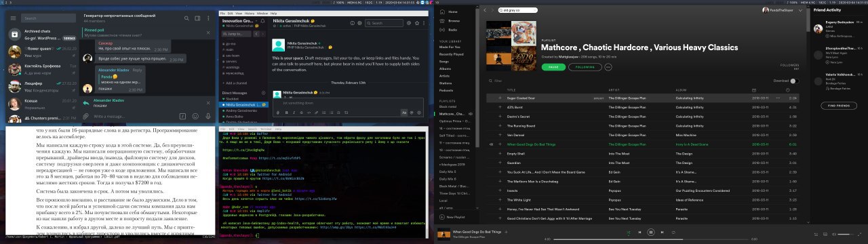Open Slack History menu

click(x=250, y=14)
